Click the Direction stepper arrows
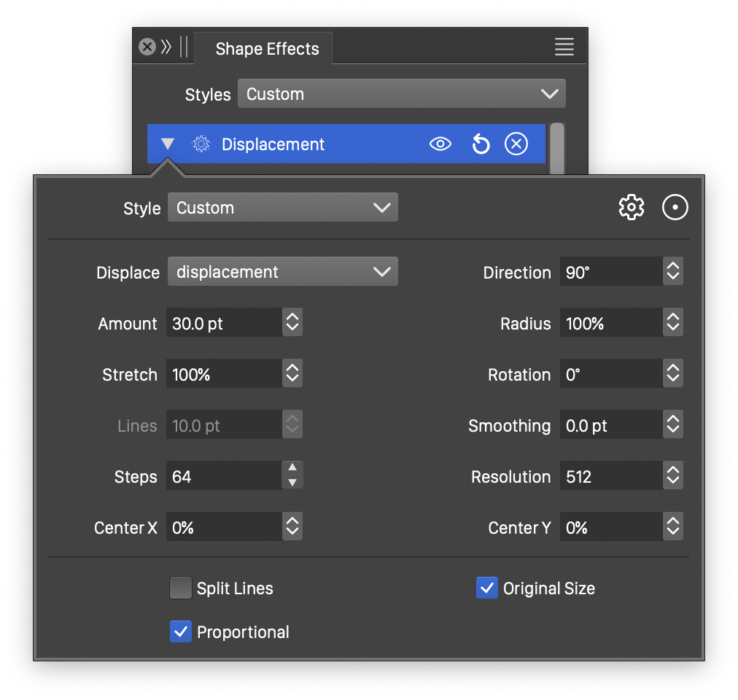The width and height of the screenshot is (738, 700). click(x=672, y=272)
